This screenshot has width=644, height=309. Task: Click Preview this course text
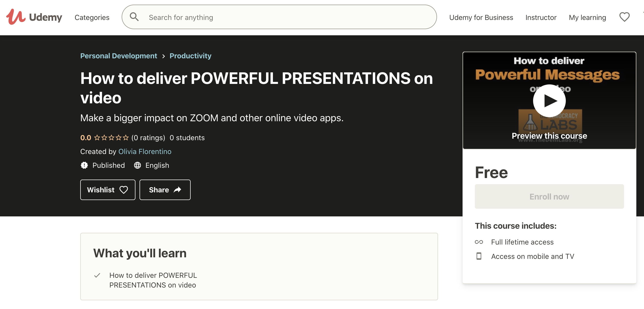click(549, 136)
